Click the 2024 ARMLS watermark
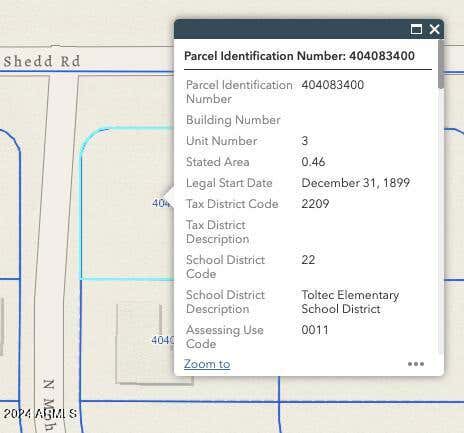This screenshot has width=464, height=433. pos(40,414)
